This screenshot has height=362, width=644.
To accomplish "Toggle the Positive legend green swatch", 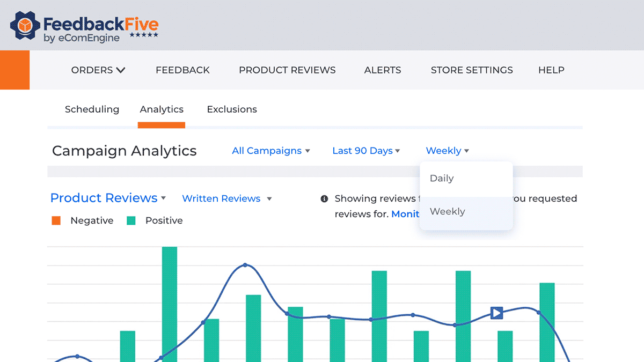I will [x=131, y=220].
